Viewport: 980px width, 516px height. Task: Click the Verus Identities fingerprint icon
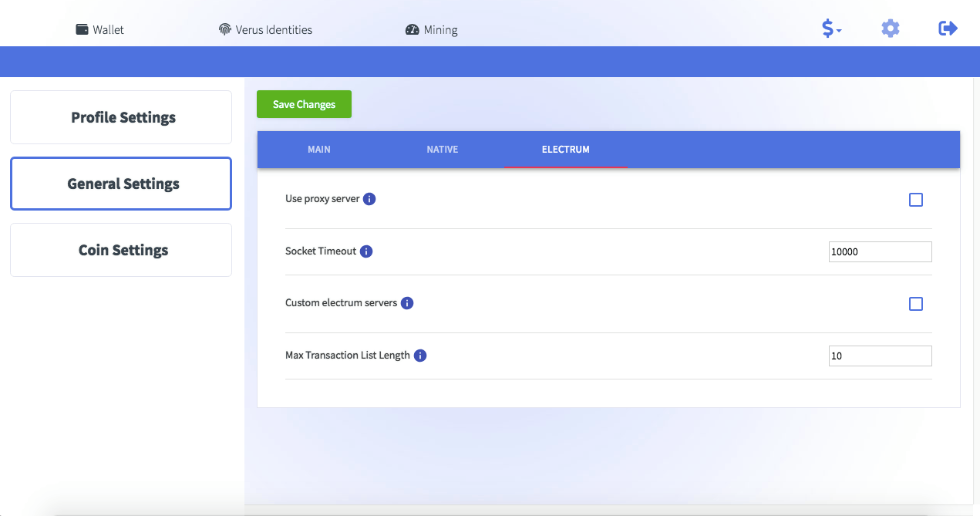click(x=225, y=29)
